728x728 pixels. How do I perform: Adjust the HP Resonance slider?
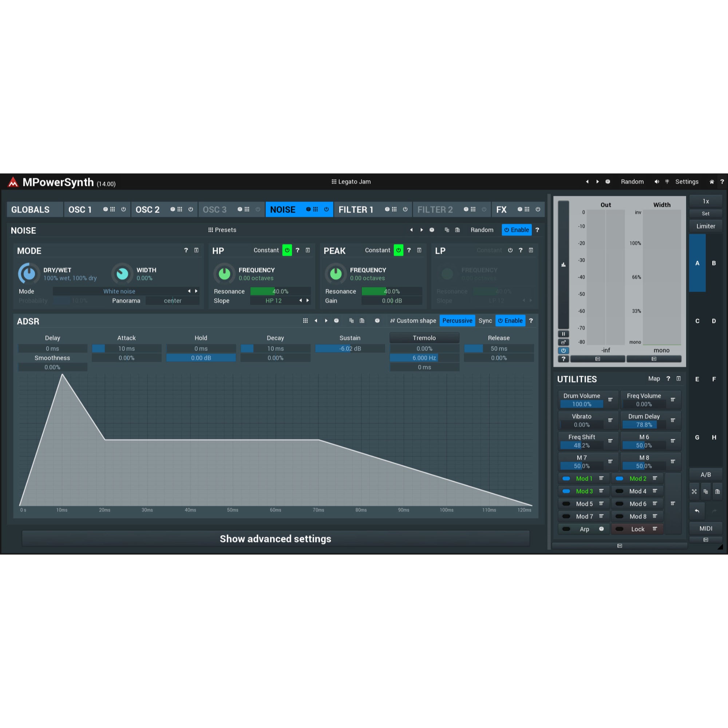point(280,291)
